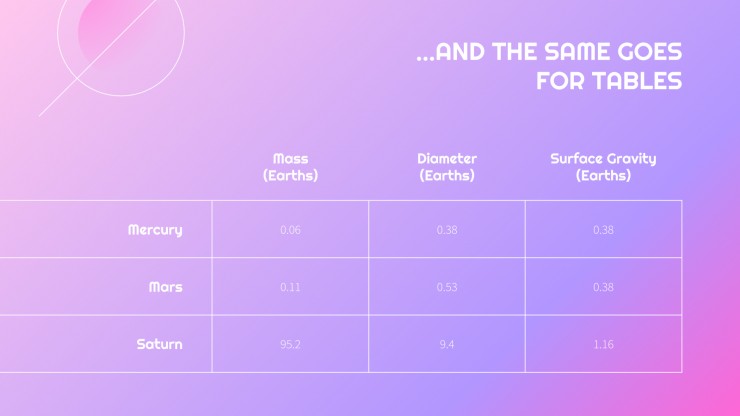The height and width of the screenshot is (416, 740).
Task: Click the Mass (Earths) column header
Action: click(x=290, y=167)
